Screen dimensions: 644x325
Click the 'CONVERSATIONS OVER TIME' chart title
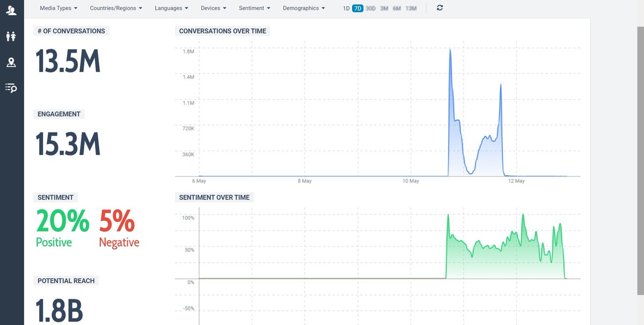pyautogui.click(x=223, y=31)
